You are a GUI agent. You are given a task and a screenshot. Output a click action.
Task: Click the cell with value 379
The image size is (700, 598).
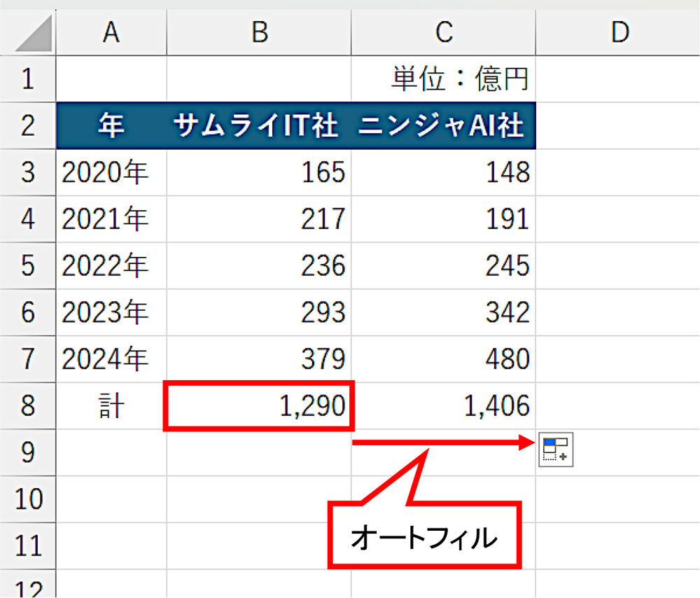pos(259,359)
